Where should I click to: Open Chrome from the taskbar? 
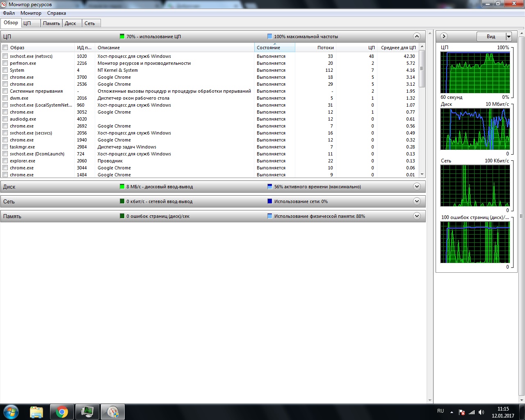[x=62, y=412]
